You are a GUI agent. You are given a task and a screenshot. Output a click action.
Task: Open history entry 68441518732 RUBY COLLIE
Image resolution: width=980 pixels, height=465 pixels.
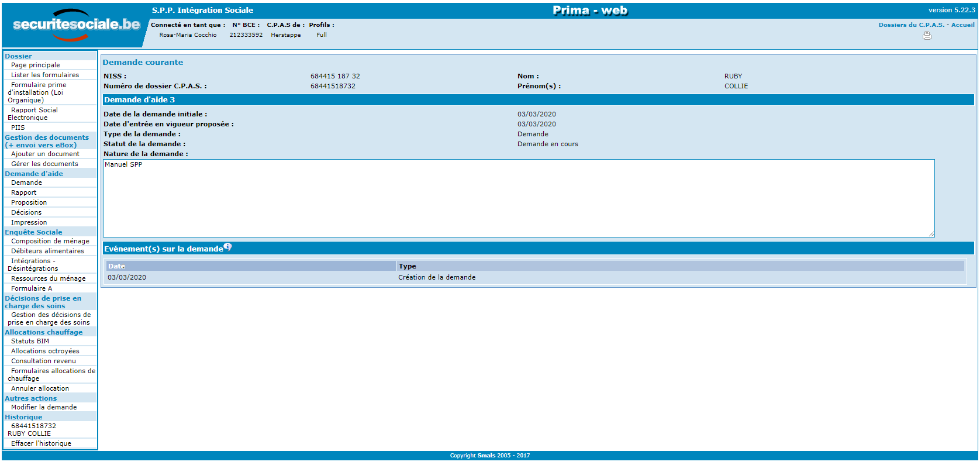[32, 429]
